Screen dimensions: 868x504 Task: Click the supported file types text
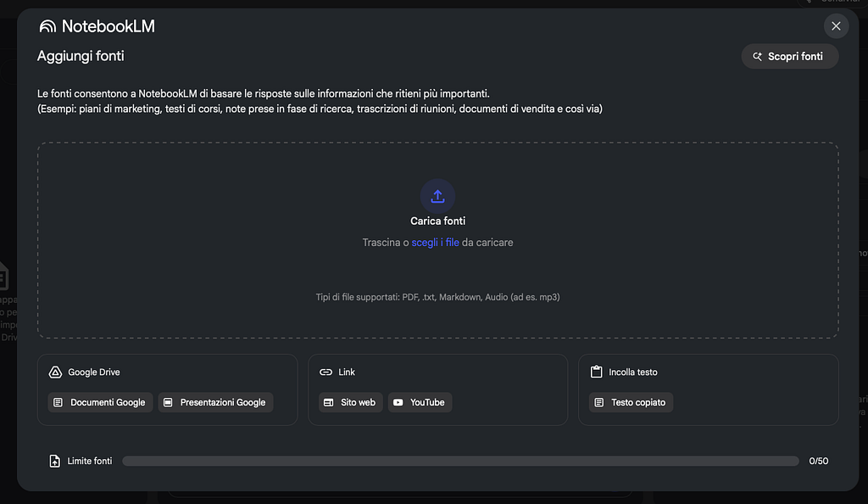[x=437, y=298]
